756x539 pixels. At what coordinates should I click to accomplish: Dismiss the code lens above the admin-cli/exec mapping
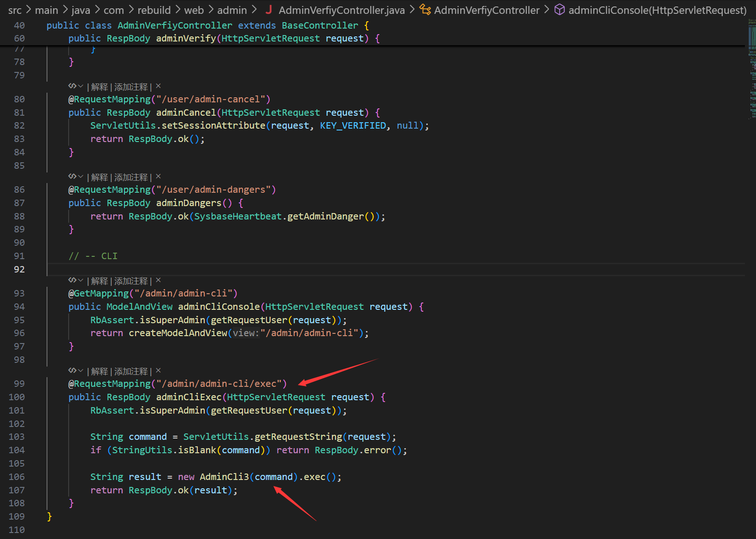pyautogui.click(x=158, y=371)
